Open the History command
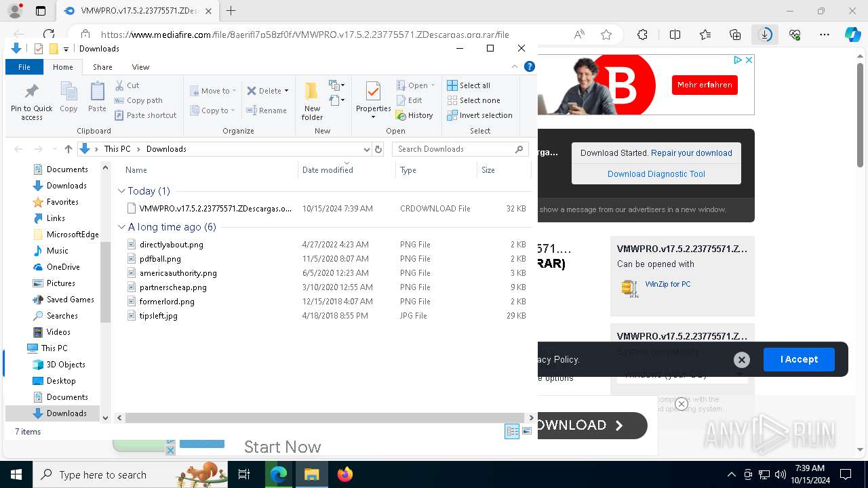The image size is (868, 488). coord(414,115)
